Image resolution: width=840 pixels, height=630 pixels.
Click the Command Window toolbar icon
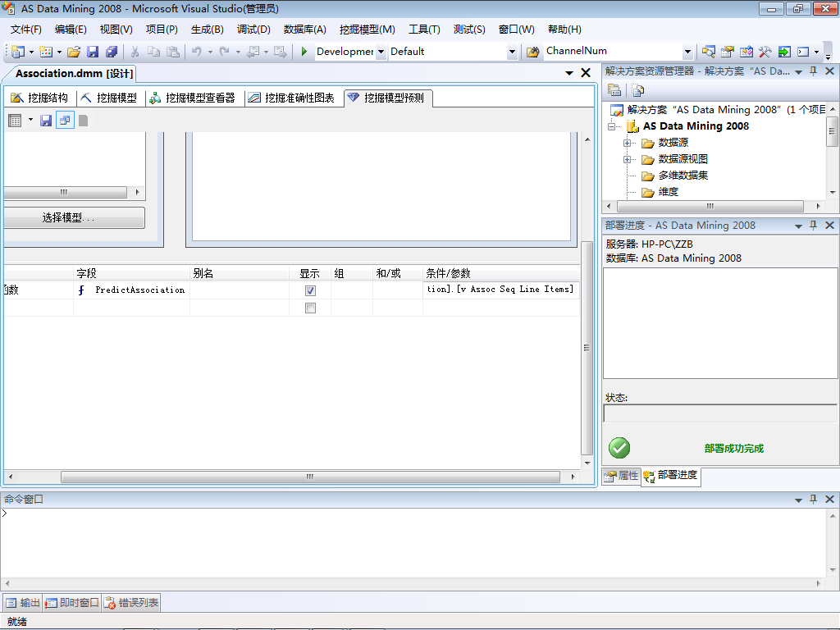(803, 52)
